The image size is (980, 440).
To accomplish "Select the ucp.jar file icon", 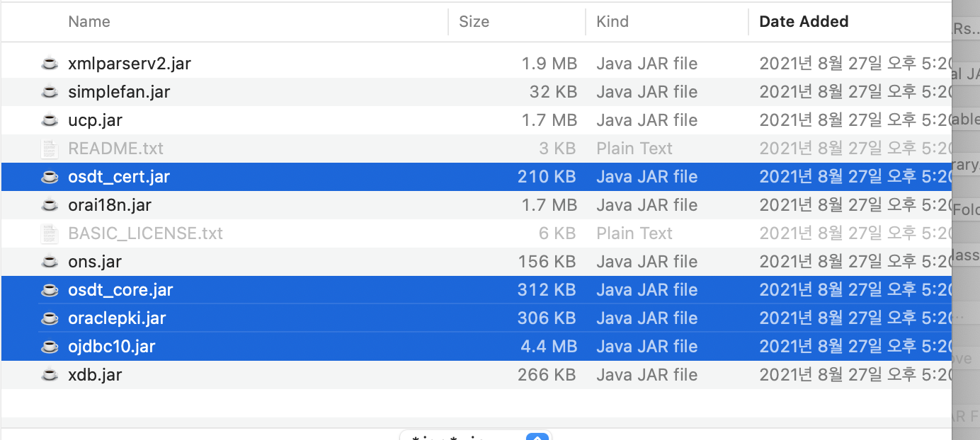I will click(49, 120).
